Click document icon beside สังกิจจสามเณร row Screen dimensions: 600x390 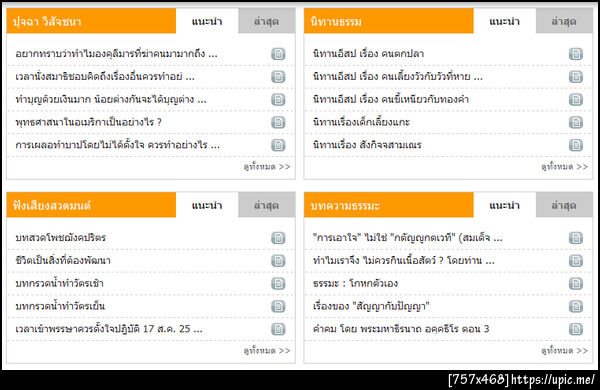[x=576, y=145]
